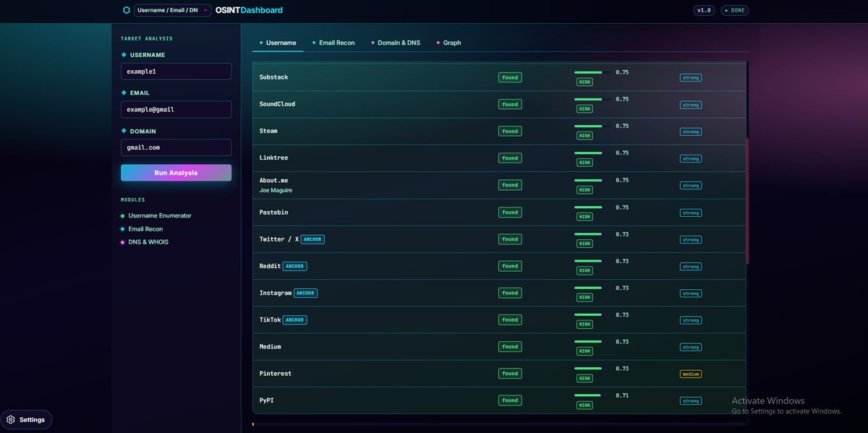Viewport: 868px width, 433px height.
Task: Click the SoundCloud row name
Action: (278, 104)
